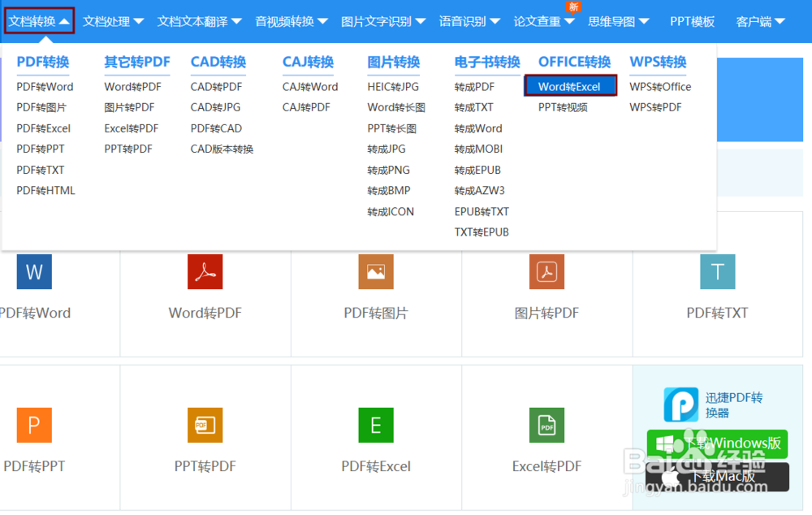
Task: Click the 迅捷PDF转换器 app logo
Action: 681,405
